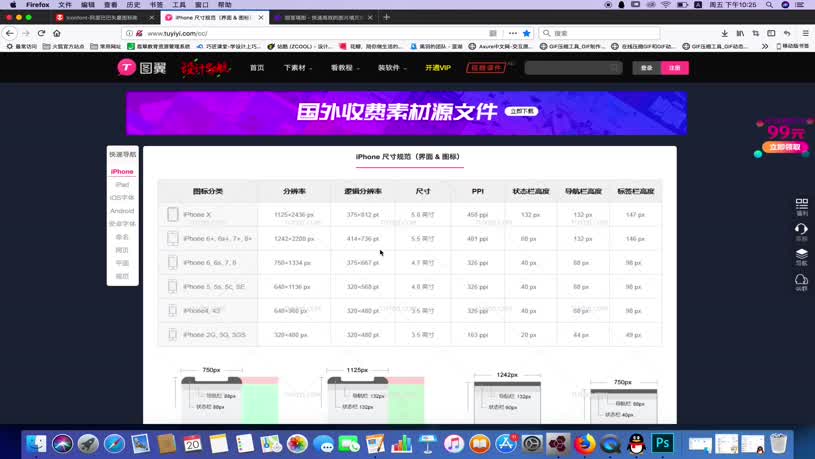This screenshot has height=459, width=815.
Task: Open Siri from the Dock
Action: pos(62,443)
